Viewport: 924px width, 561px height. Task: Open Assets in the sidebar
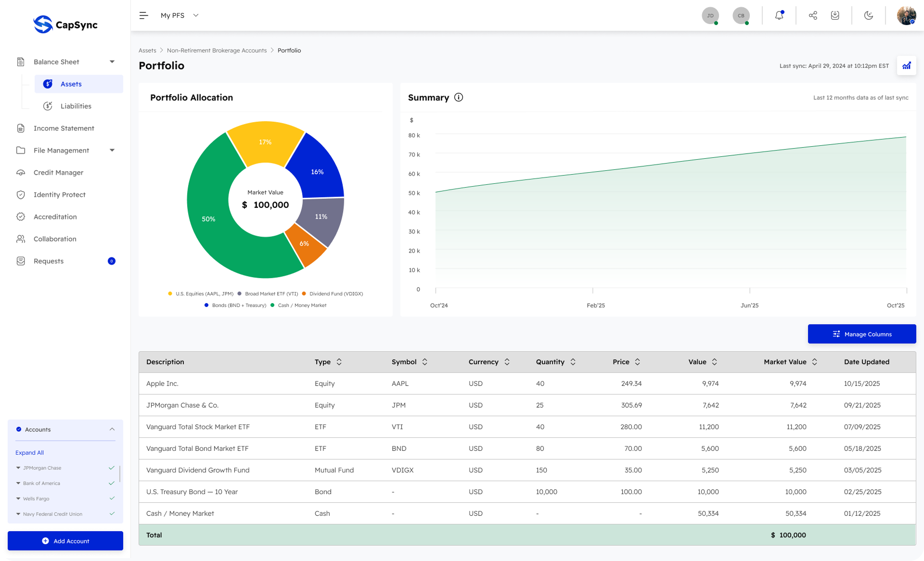pyautogui.click(x=79, y=84)
